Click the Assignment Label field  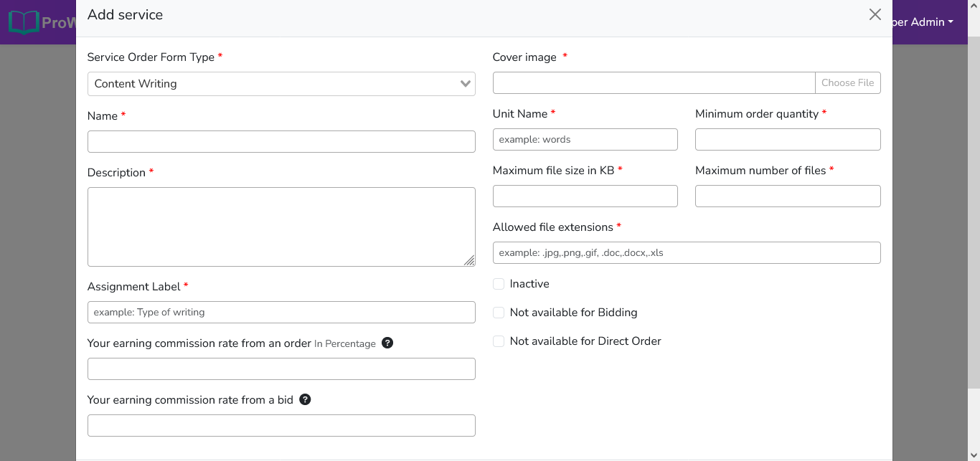coord(281,312)
